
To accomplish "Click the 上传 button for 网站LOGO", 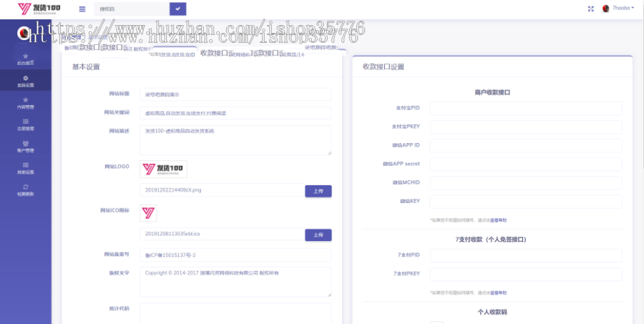I will point(318,191).
